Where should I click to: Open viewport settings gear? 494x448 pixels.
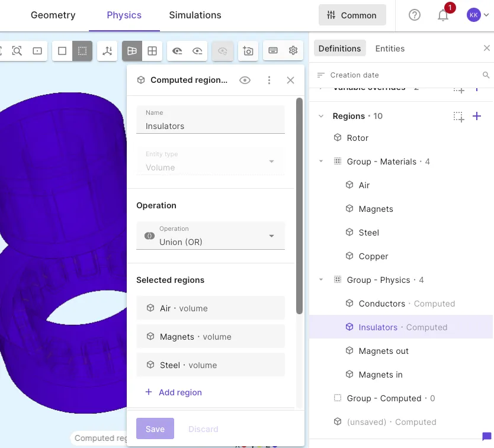(293, 50)
